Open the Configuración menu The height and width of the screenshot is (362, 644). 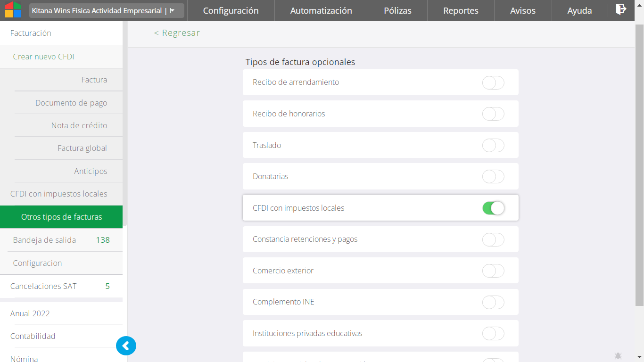point(231,10)
